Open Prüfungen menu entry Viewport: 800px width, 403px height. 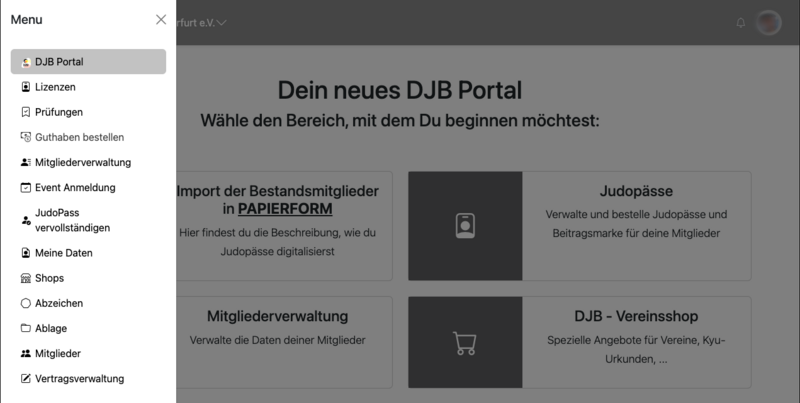(88, 112)
